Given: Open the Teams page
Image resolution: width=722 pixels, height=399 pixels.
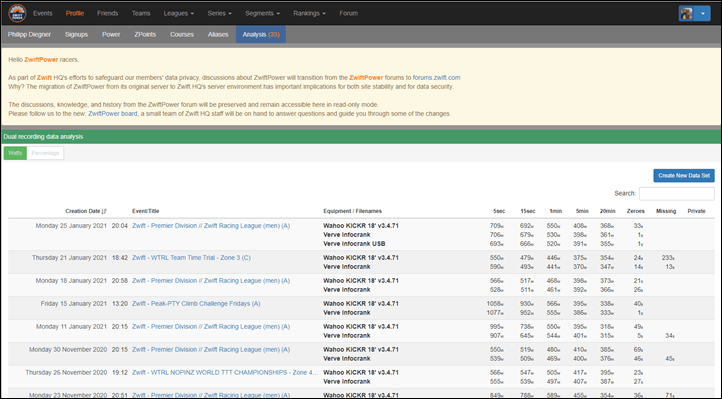Looking at the screenshot, I should (x=141, y=13).
